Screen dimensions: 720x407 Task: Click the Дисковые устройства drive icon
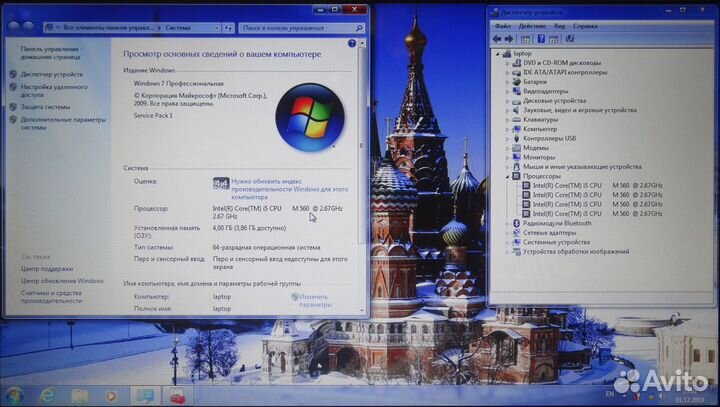coord(516,101)
